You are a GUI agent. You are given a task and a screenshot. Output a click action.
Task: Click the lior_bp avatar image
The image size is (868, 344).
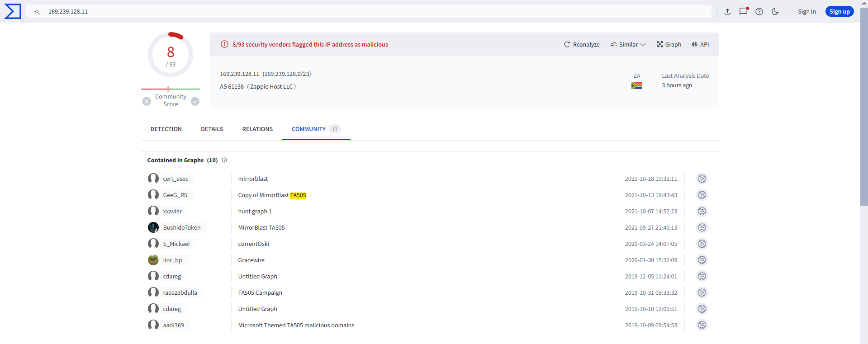coord(153,260)
